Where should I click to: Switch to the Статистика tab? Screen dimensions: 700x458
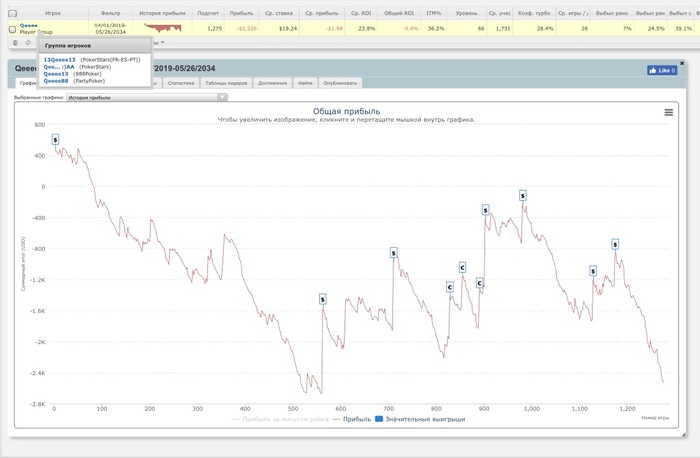tap(181, 83)
